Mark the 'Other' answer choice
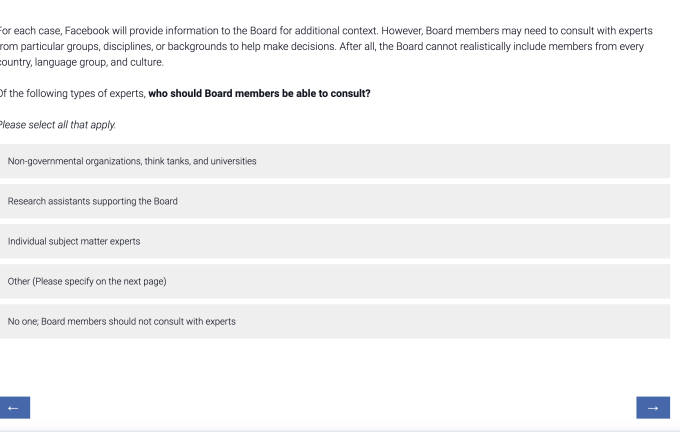The width and height of the screenshot is (680, 432). (x=334, y=281)
